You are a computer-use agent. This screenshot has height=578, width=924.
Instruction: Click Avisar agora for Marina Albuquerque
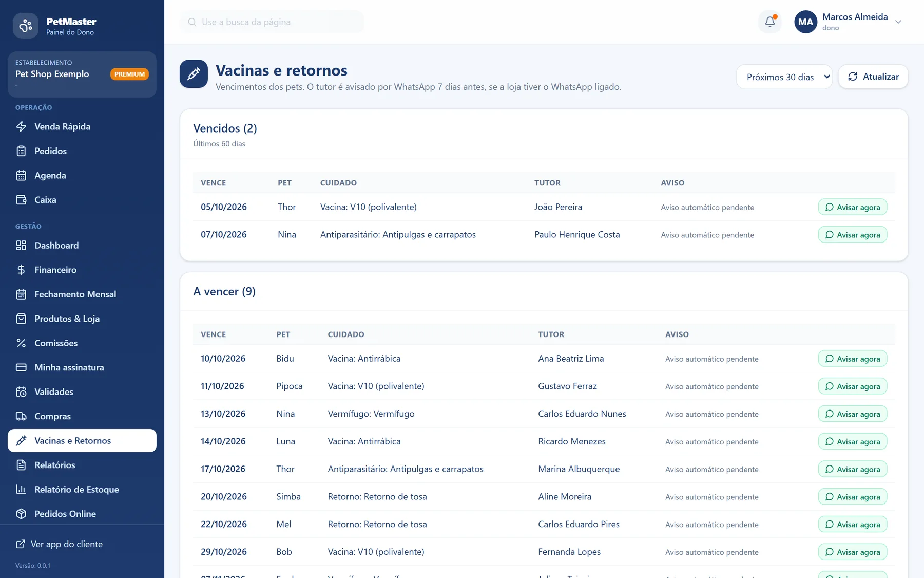853,469
